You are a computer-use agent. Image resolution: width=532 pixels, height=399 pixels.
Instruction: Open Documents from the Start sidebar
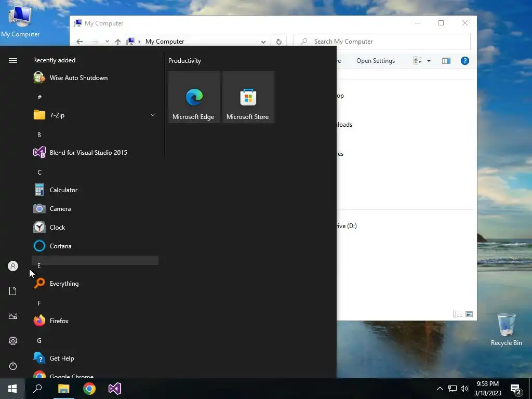coord(13,291)
